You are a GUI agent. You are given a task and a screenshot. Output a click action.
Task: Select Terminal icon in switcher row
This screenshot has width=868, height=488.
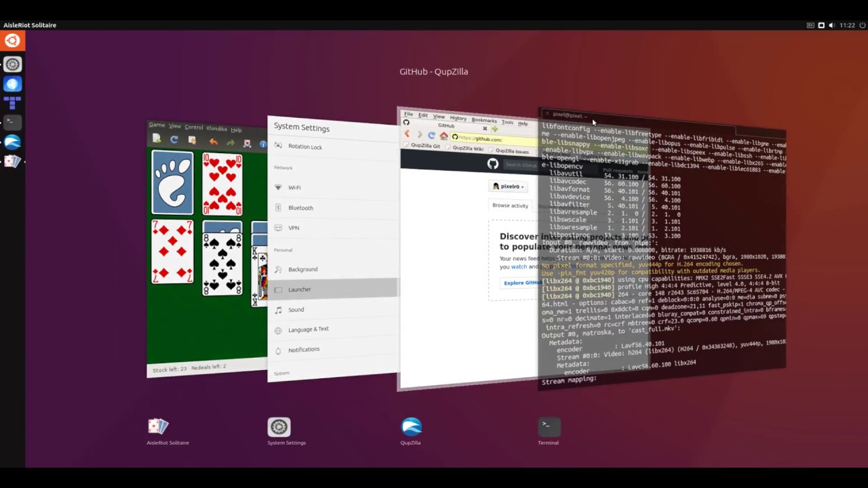(549, 426)
